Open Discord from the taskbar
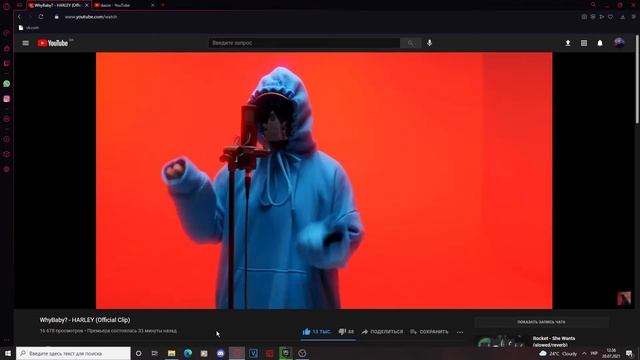This screenshot has width=640, height=360. click(x=220, y=353)
